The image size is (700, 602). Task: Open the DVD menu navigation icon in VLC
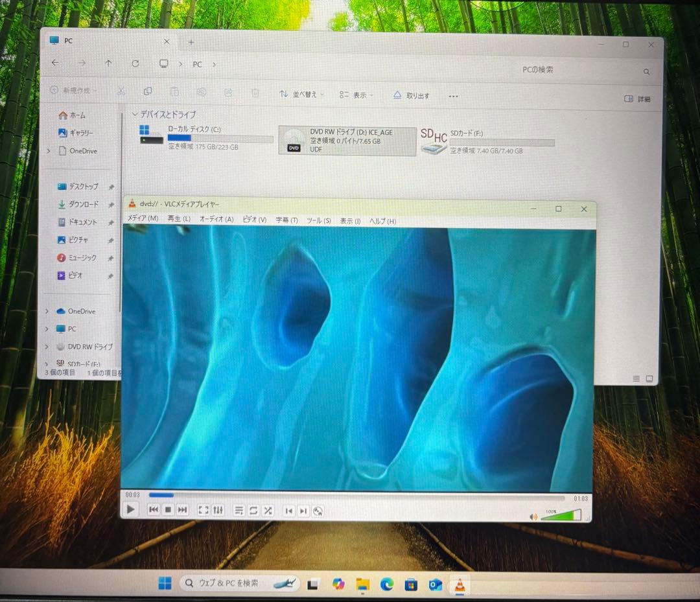[318, 511]
